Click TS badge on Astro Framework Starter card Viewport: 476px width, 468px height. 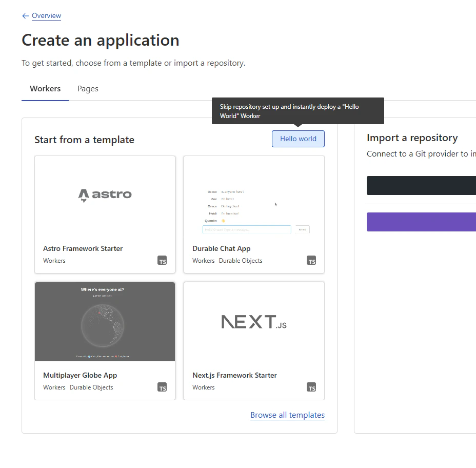pos(162,261)
